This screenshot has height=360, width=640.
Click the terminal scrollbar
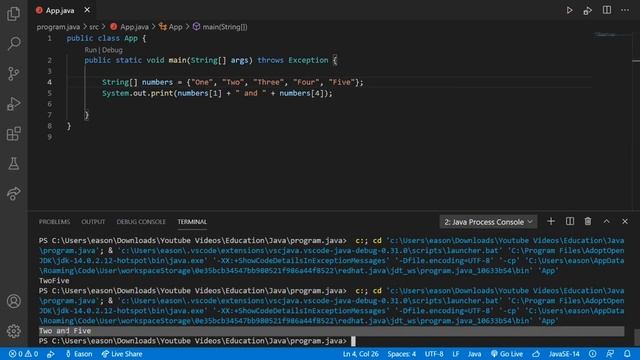[x=636, y=337]
